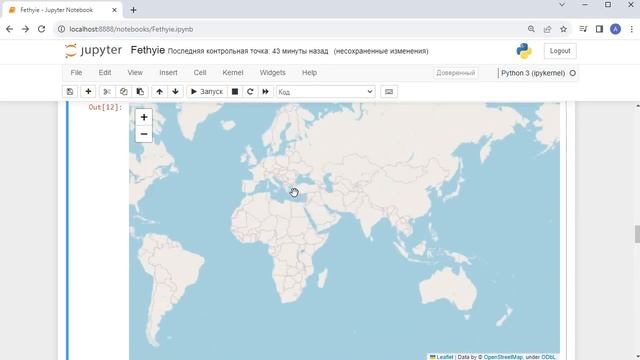Insert a cell below with plus icon
This screenshot has width=640, height=360.
(x=88, y=92)
